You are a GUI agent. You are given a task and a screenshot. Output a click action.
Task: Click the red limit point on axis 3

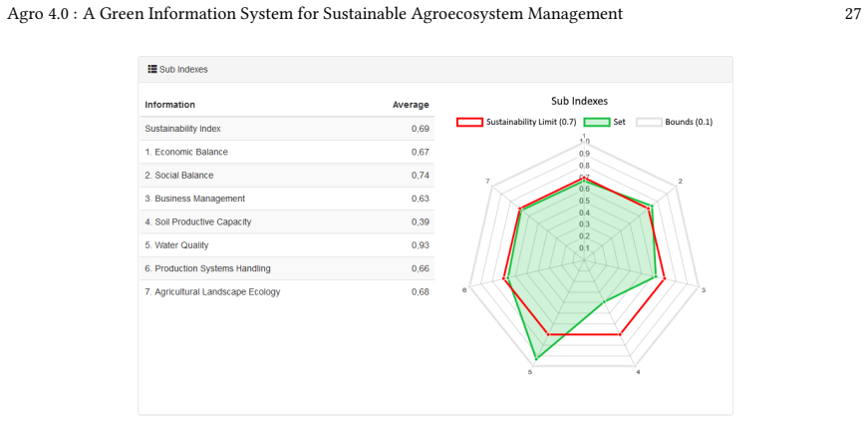coord(664,280)
